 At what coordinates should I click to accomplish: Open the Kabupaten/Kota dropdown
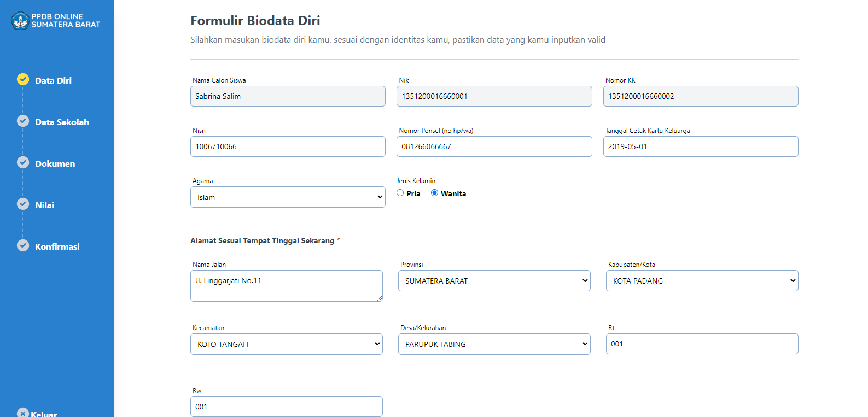pos(702,281)
